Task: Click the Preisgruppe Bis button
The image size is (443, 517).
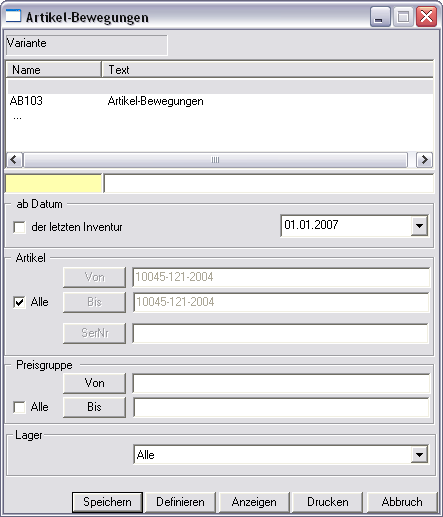Action: [x=94, y=407]
